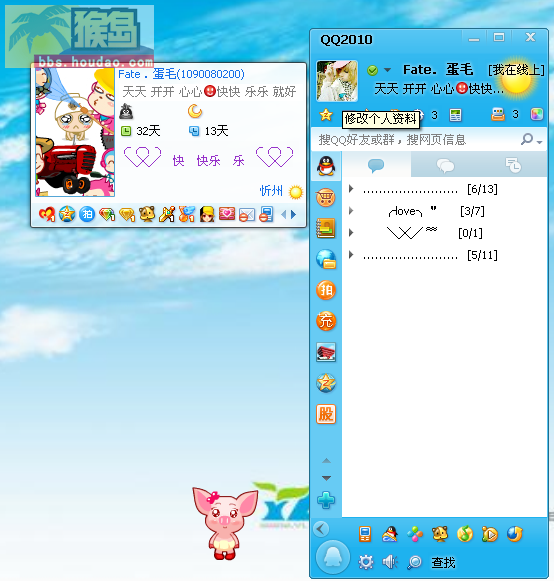Launch QQ Music green note icon
Image resolution: width=554 pixels, height=581 pixels.
pyautogui.click(x=465, y=534)
